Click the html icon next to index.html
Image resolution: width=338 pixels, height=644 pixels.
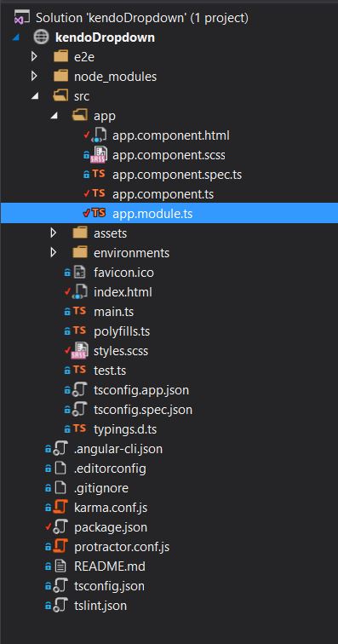[81, 291]
